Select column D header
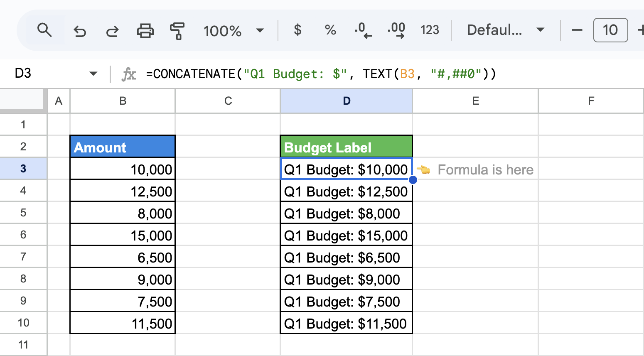The height and width of the screenshot is (356, 644). coord(347,101)
